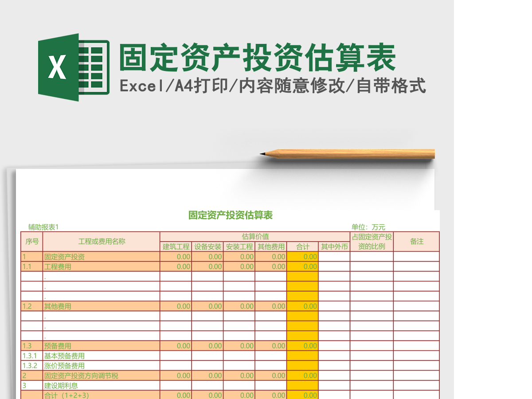Click empty 备注 cell in 固定资产投资 row
532x399 pixels.
click(x=417, y=257)
